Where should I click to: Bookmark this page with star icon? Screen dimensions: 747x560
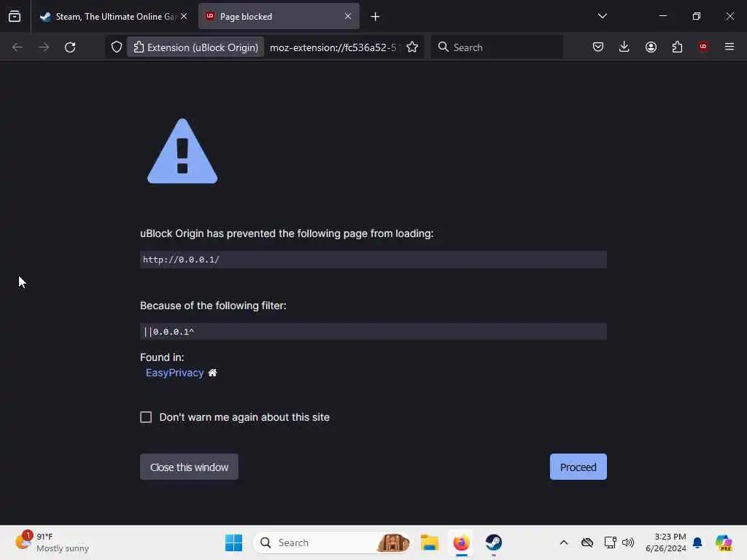(x=412, y=47)
